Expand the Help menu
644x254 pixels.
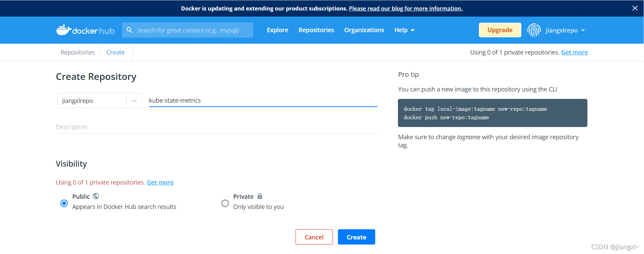(404, 30)
